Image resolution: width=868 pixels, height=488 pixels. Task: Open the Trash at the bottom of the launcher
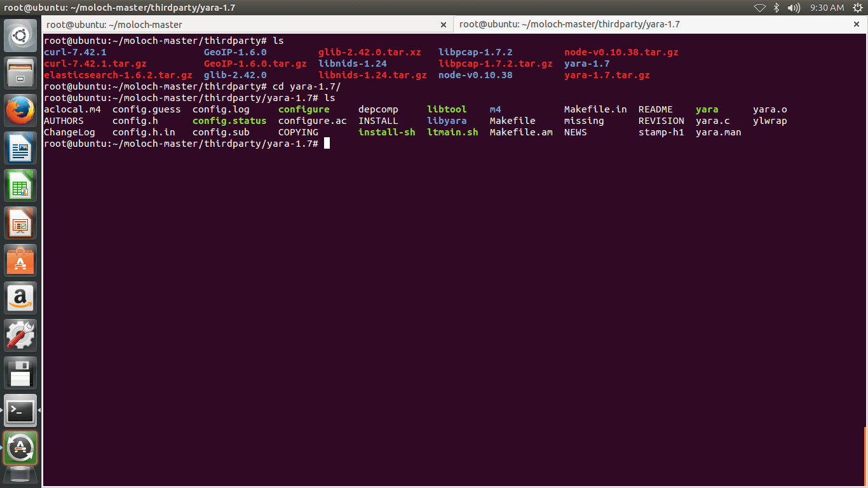click(20, 475)
